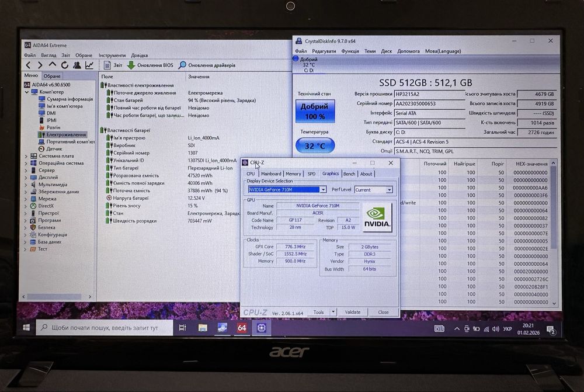Click the CPU-Z taskbar icon
Viewport: 584px width, 392px height.
click(261, 328)
